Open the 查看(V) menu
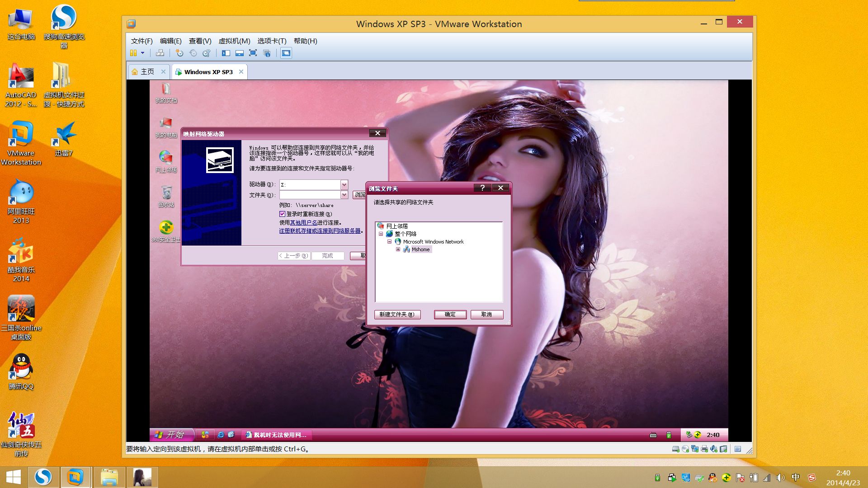Viewport: 868px width, 488px height. pos(200,41)
